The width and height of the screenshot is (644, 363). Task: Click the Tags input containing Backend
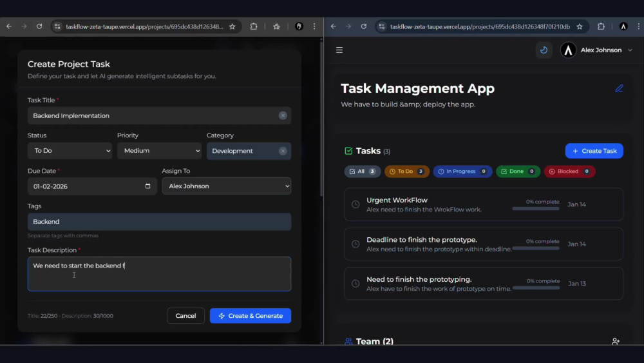pyautogui.click(x=159, y=222)
